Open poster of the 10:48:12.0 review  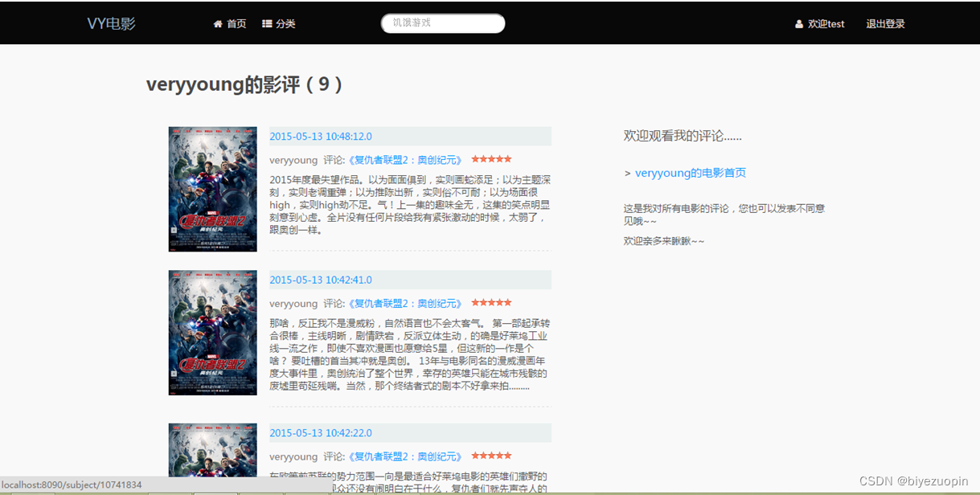pyautogui.click(x=213, y=189)
